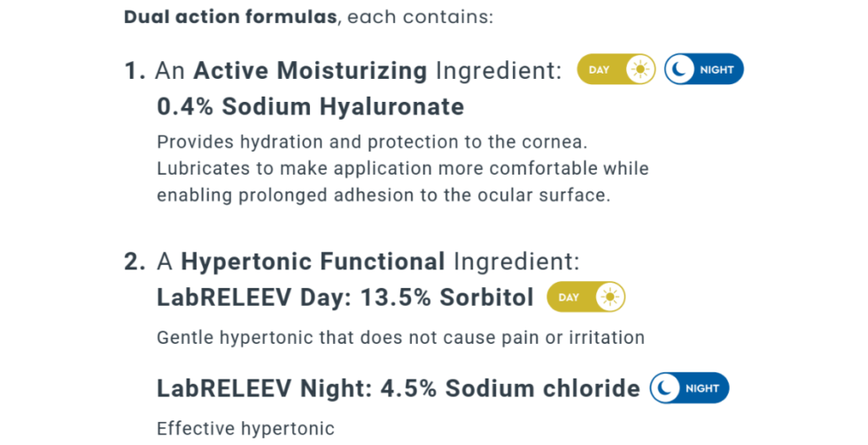868x445 pixels.
Task: Toggle the yellow DAY switch in item 1
Action: coord(616,69)
